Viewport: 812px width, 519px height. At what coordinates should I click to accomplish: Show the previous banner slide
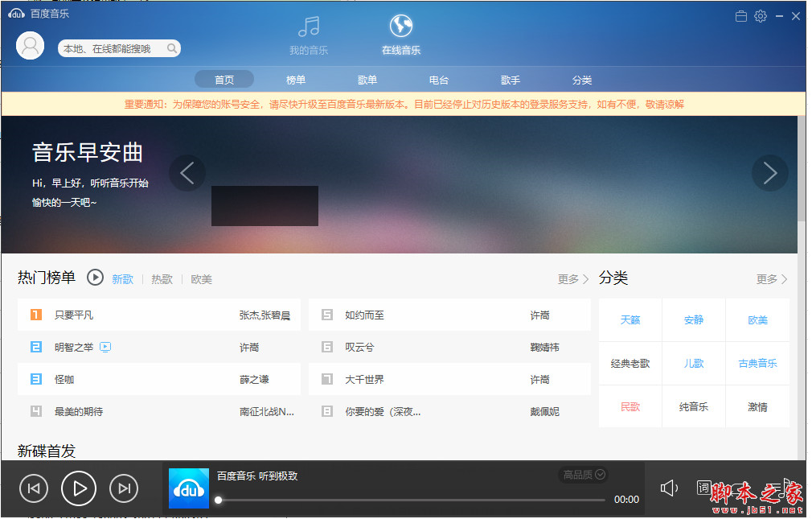pyautogui.click(x=187, y=173)
